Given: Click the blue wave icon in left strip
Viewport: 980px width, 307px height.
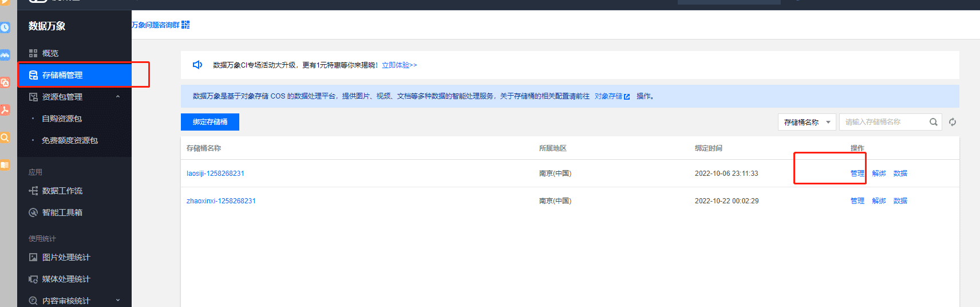Looking at the screenshot, I should point(5,55).
